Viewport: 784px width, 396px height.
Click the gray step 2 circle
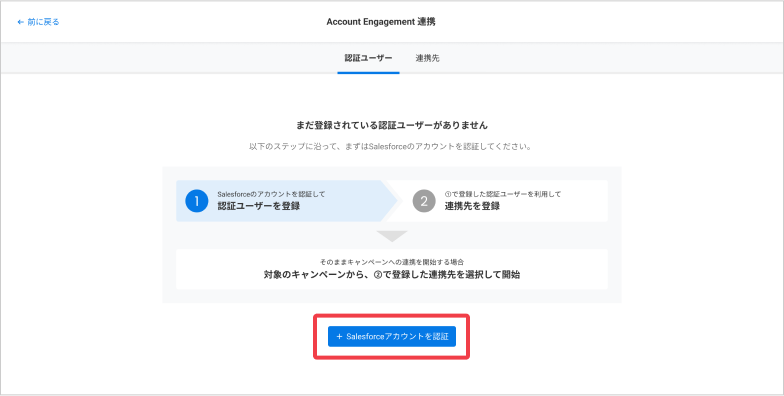click(x=424, y=201)
